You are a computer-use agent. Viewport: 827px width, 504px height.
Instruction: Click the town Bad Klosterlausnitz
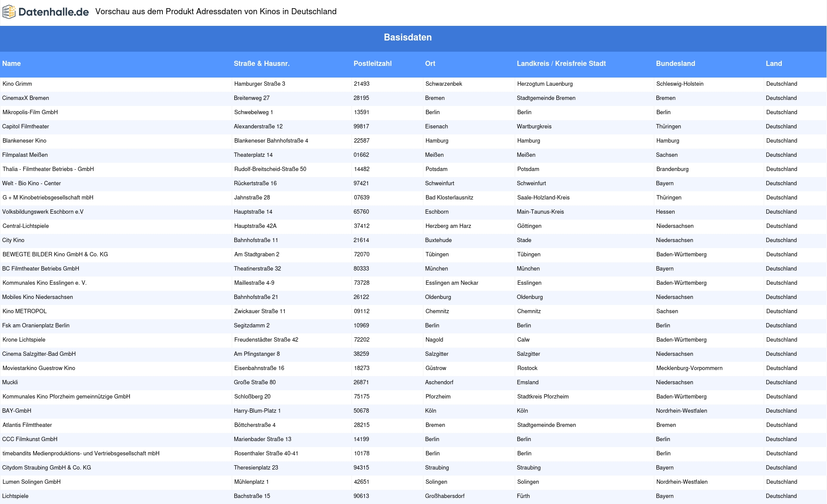[449, 198]
